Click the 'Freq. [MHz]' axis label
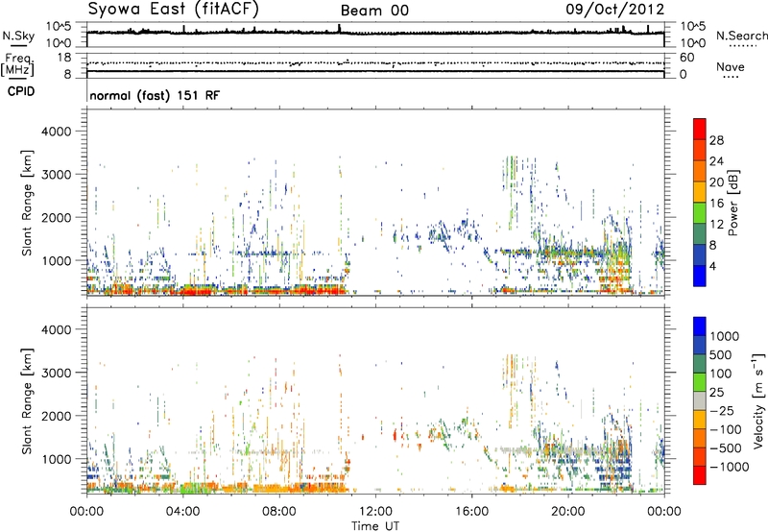Screen dimensions: 768x532 point(17,64)
